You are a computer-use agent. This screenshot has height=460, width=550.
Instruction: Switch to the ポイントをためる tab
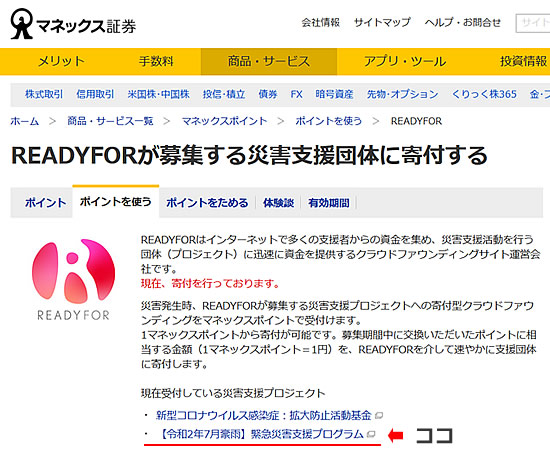(x=207, y=203)
